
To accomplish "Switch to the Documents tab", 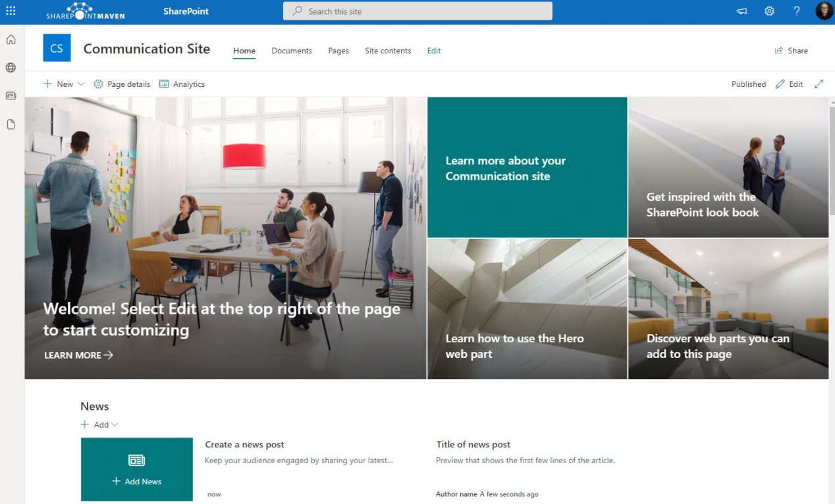I will [x=291, y=51].
